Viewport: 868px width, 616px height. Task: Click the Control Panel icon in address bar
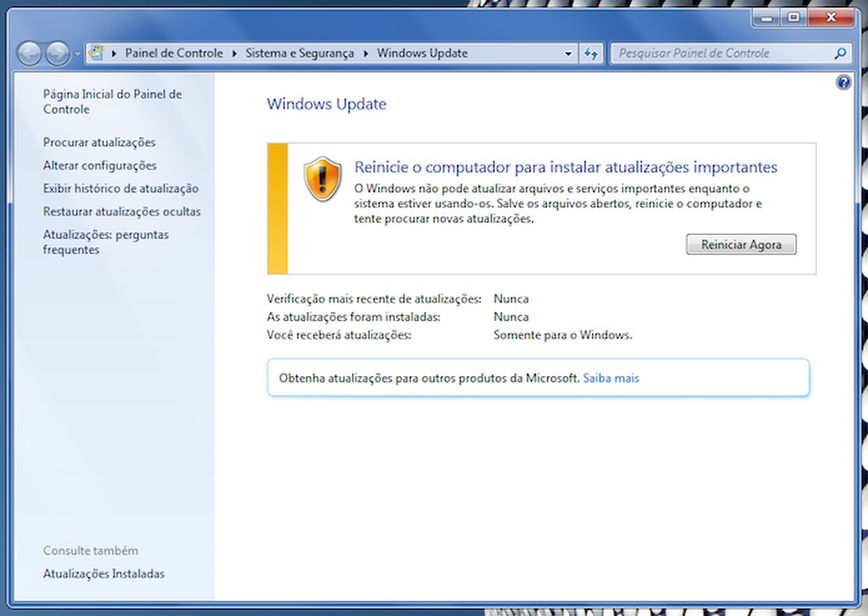[x=97, y=53]
